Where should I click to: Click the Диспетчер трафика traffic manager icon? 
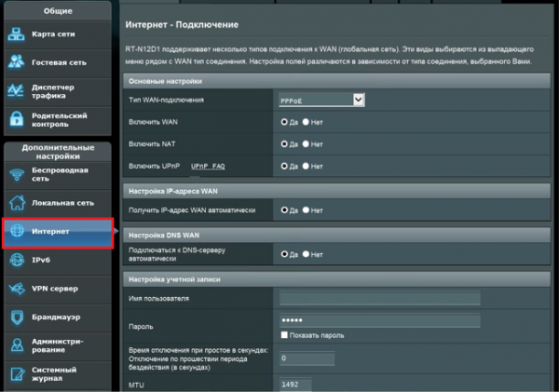point(18,90)
